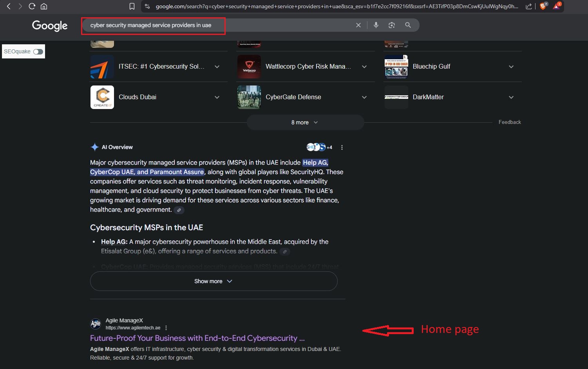Open Google Lens image search icon
588x369 pixels.
[x=391, y=25]
